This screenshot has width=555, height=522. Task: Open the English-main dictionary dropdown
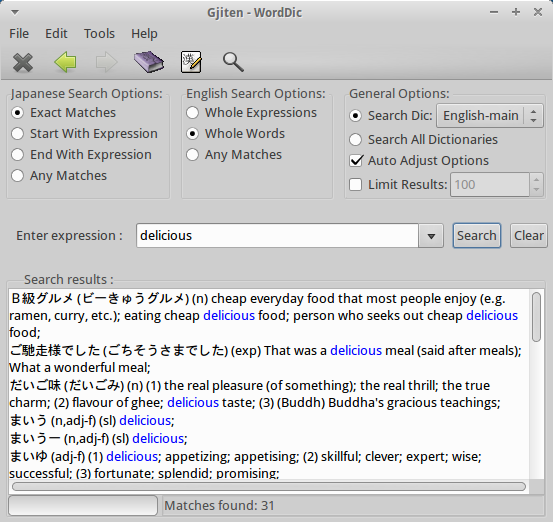[x=490, y=116]
